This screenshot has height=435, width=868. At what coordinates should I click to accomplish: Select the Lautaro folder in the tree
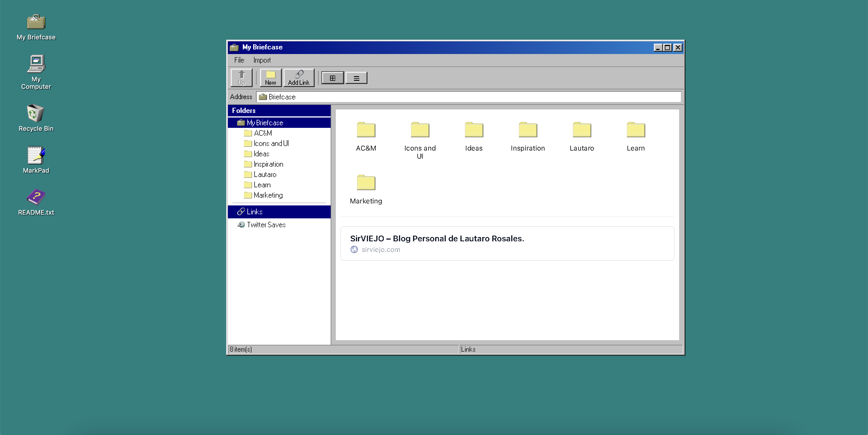(264, 174)
